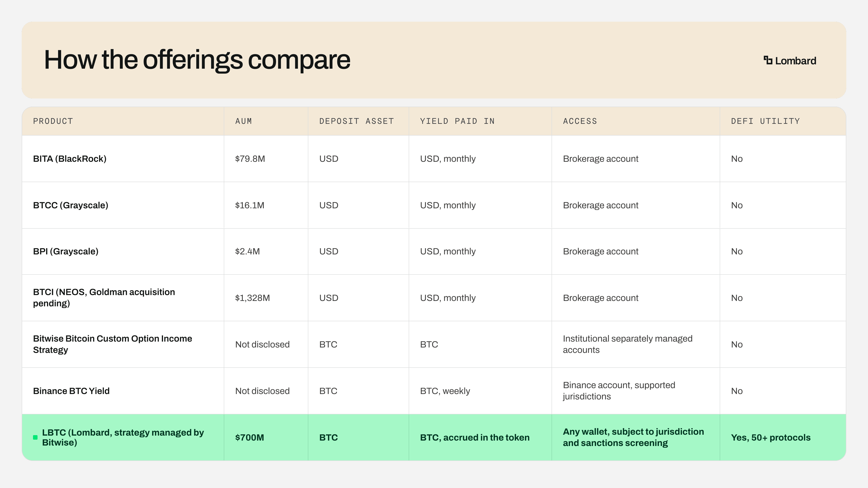Click the $16.1M AUM value

click(x=250, y=205)
